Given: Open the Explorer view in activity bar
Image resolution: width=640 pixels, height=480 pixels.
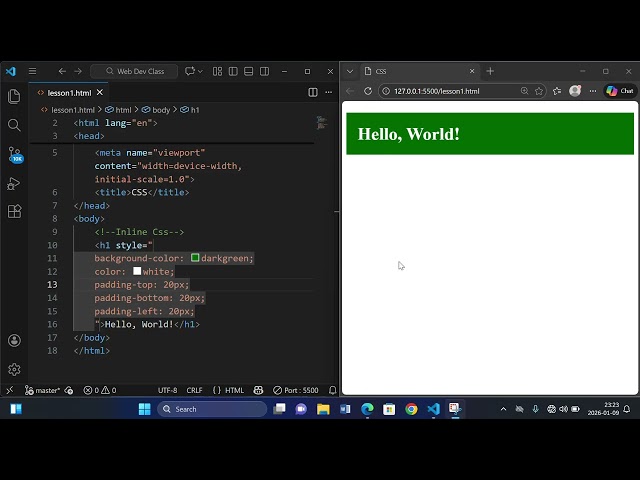Looking at the screenshot, I should pos(14,96).
